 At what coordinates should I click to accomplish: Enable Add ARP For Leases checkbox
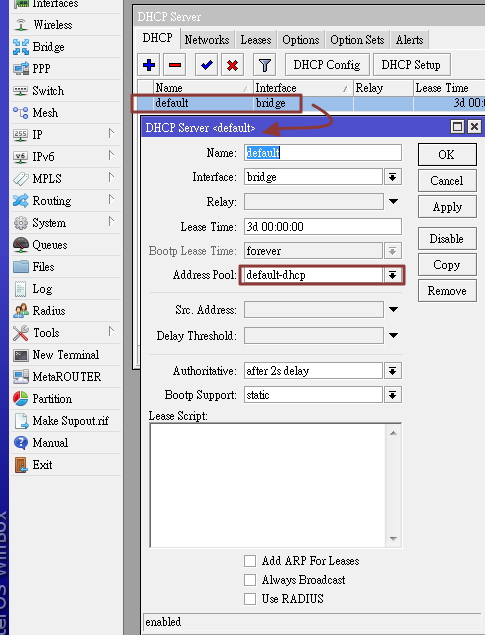250,561
